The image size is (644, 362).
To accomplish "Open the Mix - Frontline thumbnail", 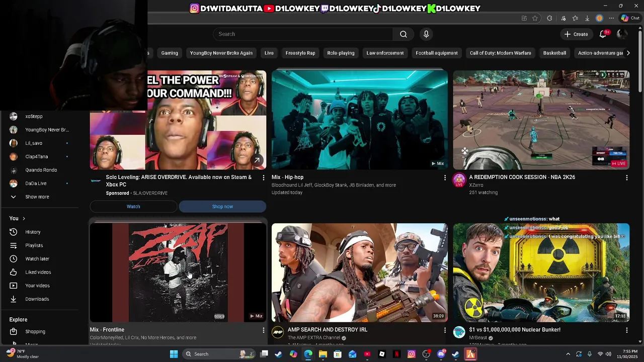I will pyautogui.click(x=178, y=273).
